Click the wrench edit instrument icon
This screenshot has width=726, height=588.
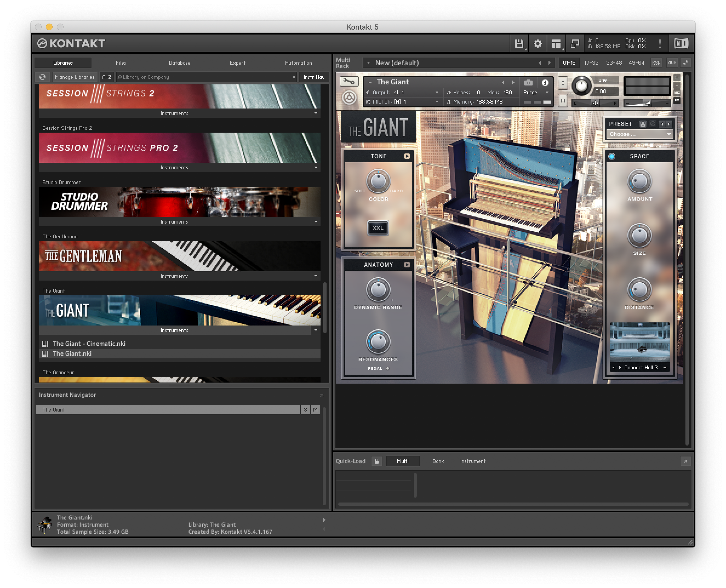tap(349, 82)
